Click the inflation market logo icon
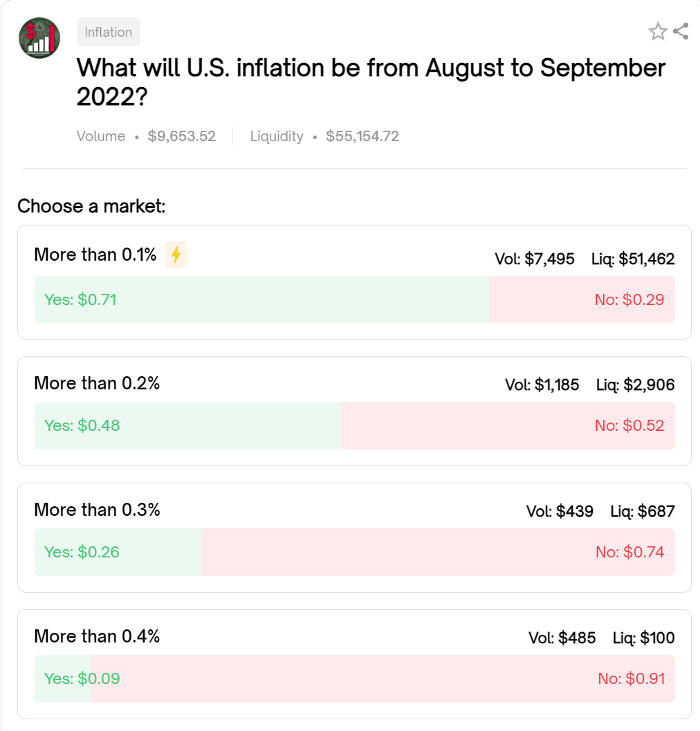 (39, 38)
